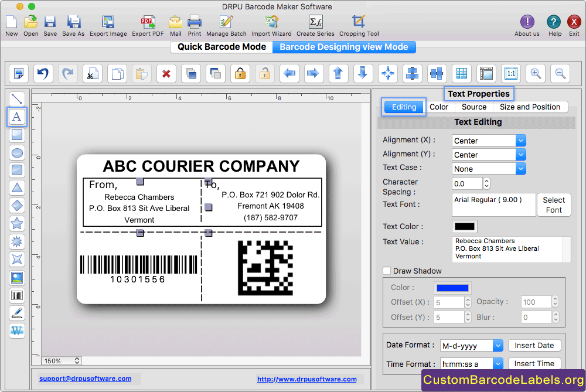Enable the Draw Shadow checkbox
This screenshot has width=586, height=392.
387,271
